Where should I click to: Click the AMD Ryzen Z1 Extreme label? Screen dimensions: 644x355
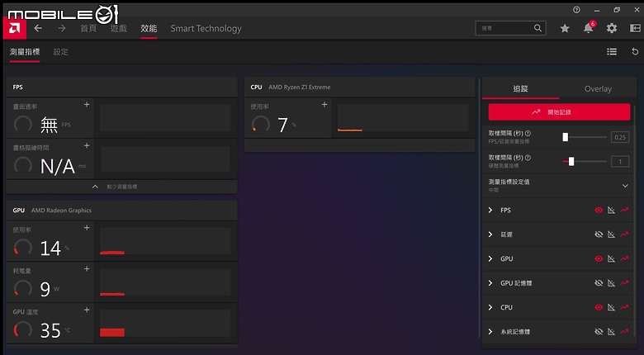click(x=300, y=88)
